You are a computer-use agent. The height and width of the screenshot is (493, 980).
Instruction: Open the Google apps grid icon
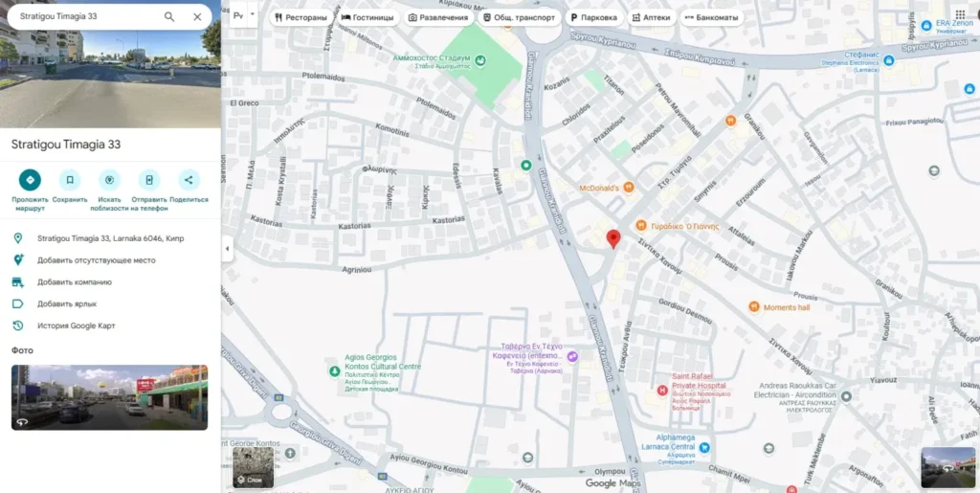(960, 15)
